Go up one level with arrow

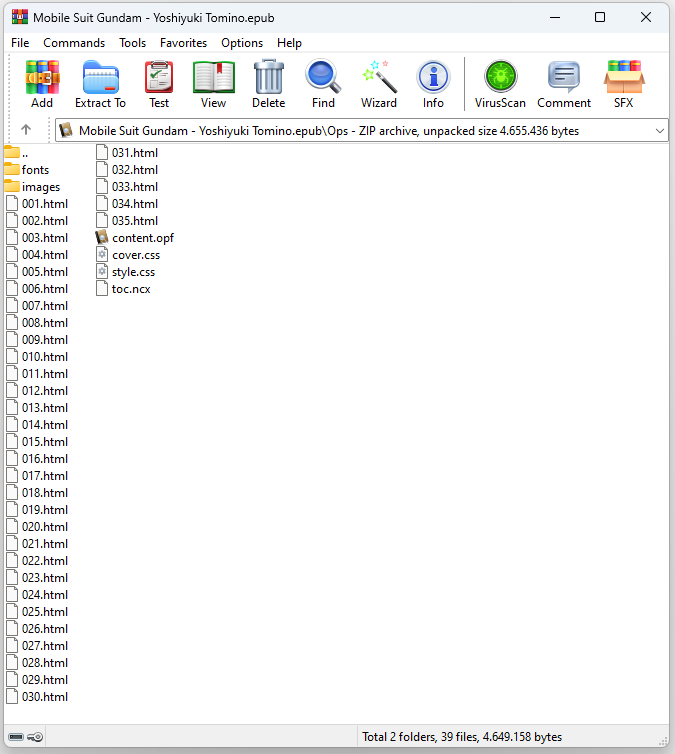[x=26, y=129]
